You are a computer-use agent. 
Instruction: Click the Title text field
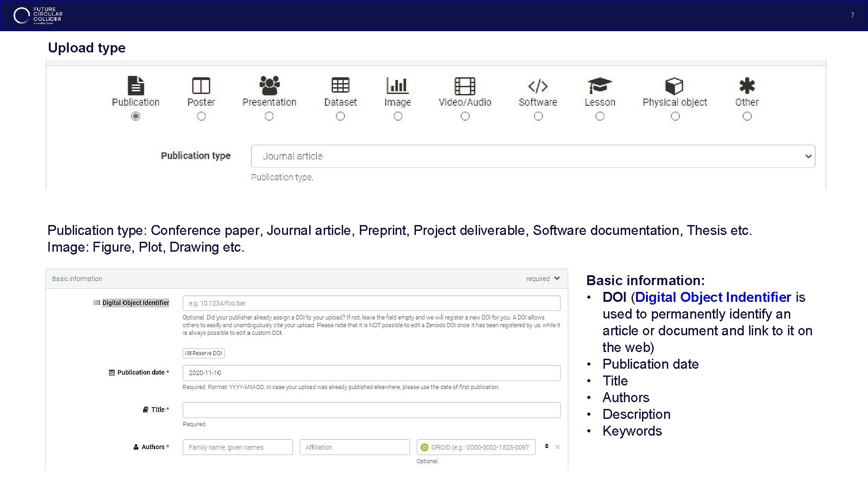click(371, 410)
